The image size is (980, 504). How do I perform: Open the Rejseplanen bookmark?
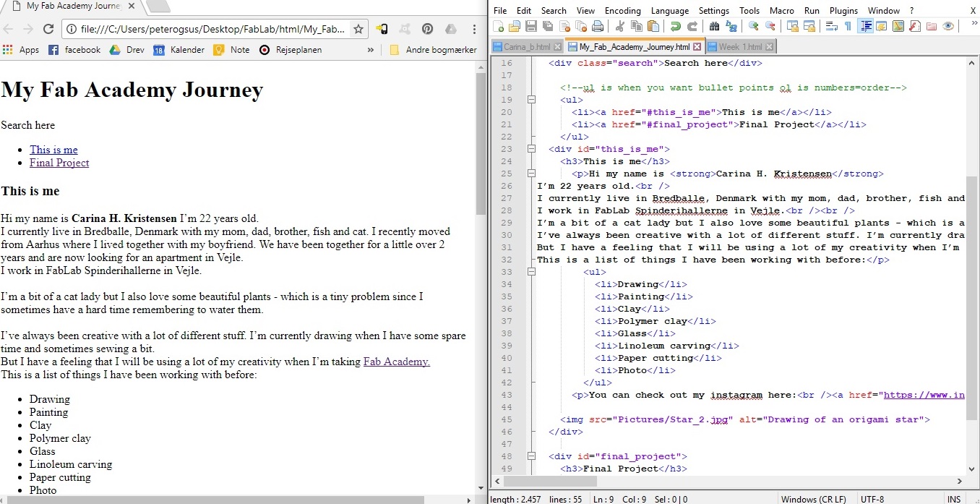point(291,50)
